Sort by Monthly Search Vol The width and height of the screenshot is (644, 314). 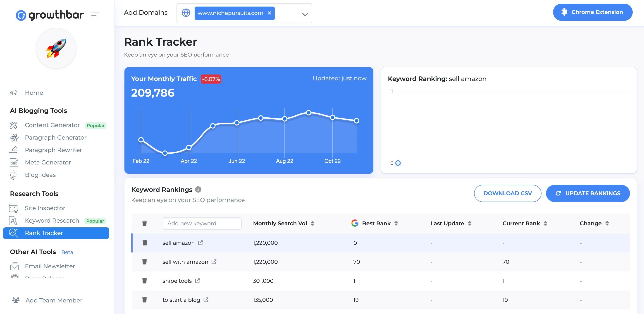pos(312,223)
